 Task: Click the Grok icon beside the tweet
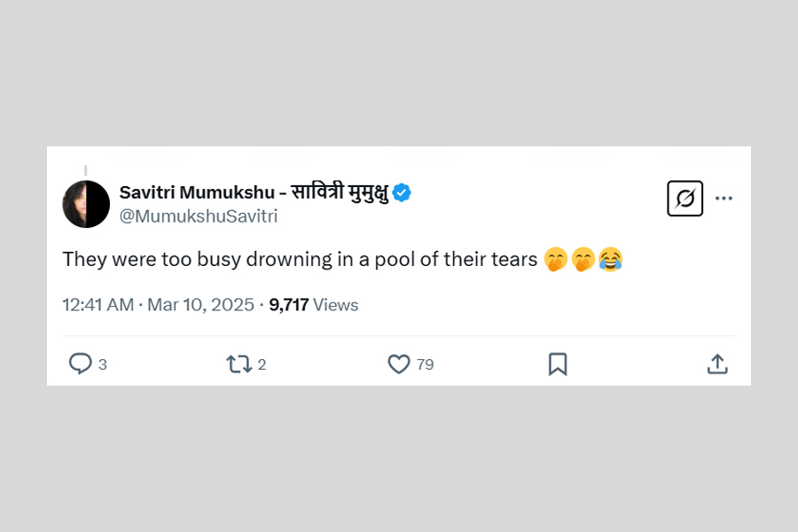point(685,199)
